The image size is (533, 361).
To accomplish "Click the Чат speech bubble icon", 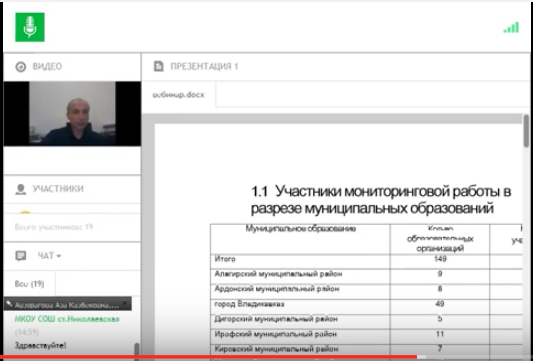I will [21, 256].
